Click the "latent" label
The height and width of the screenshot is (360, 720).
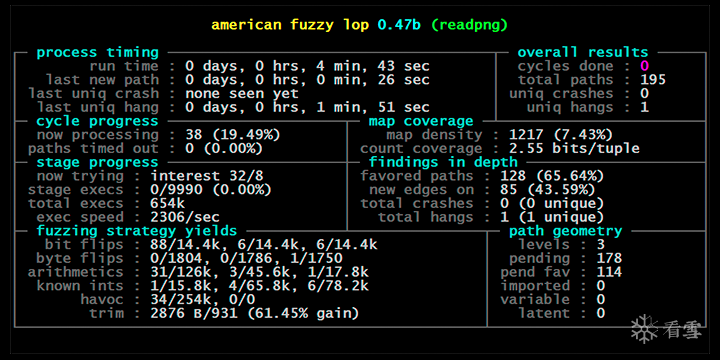pyautogui.click(x=544, y=314)
